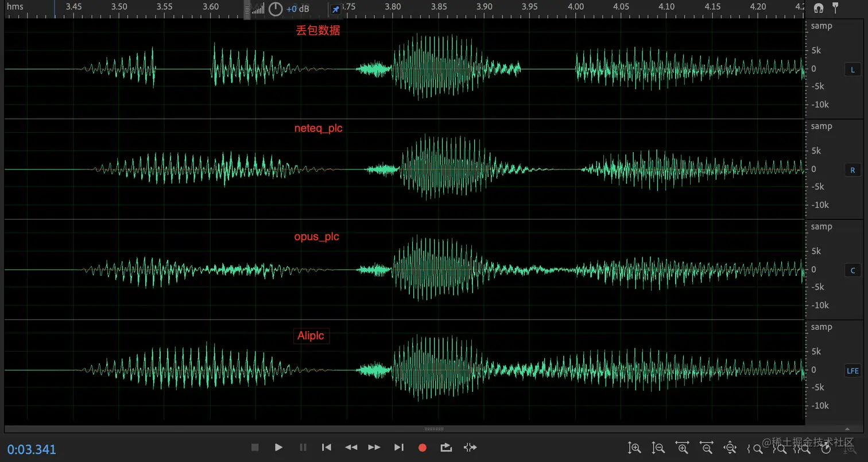Adjust the HUD volume gain knob
Image resolution: width=868 pixels, height=462 pixels.
tap(276, 9)
